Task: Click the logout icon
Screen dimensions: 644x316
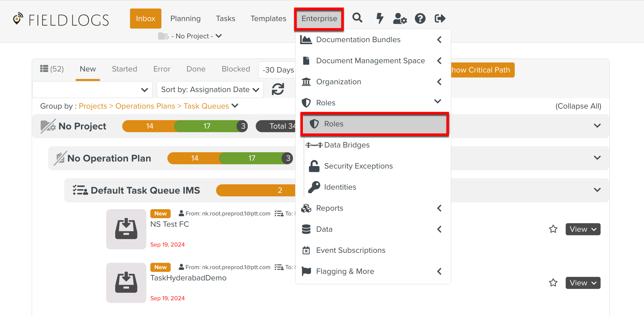Action: 440,18
